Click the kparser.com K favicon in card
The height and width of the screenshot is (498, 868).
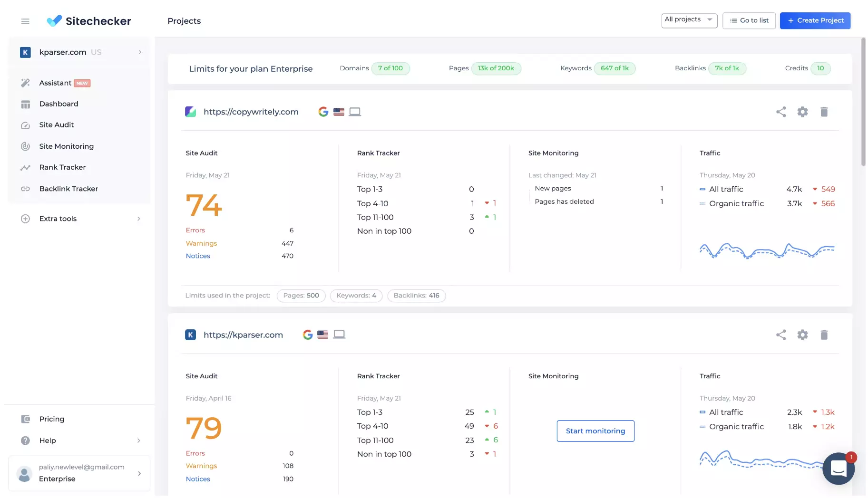tap(190, 335)
